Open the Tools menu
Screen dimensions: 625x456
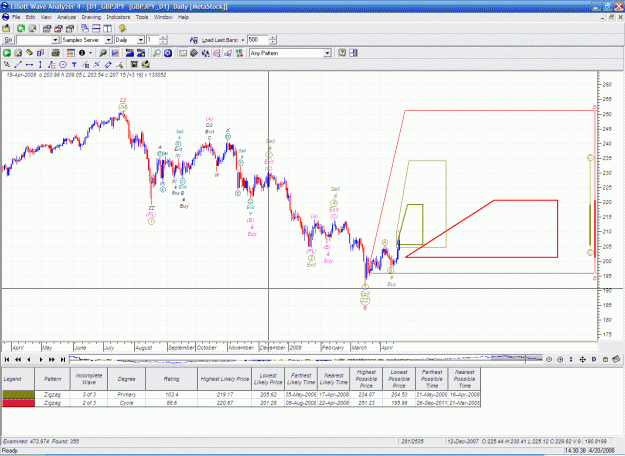(142, 17)
